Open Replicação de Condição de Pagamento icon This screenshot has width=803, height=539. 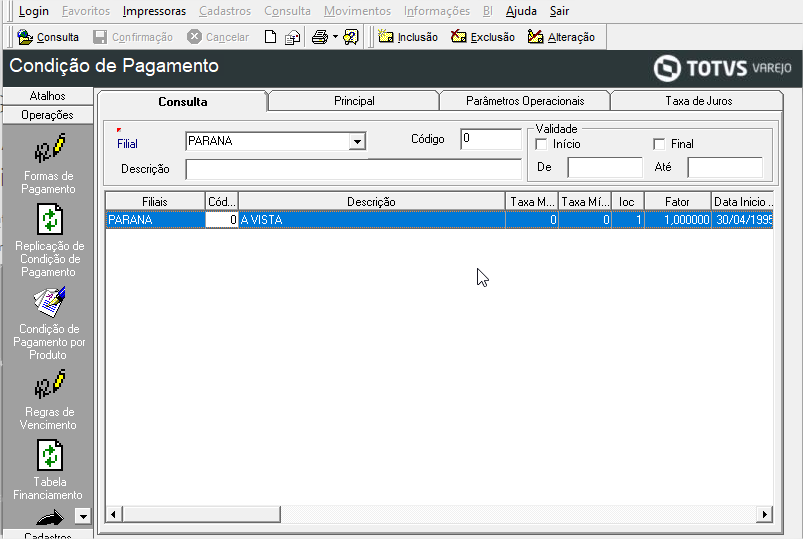click(50, 219)
